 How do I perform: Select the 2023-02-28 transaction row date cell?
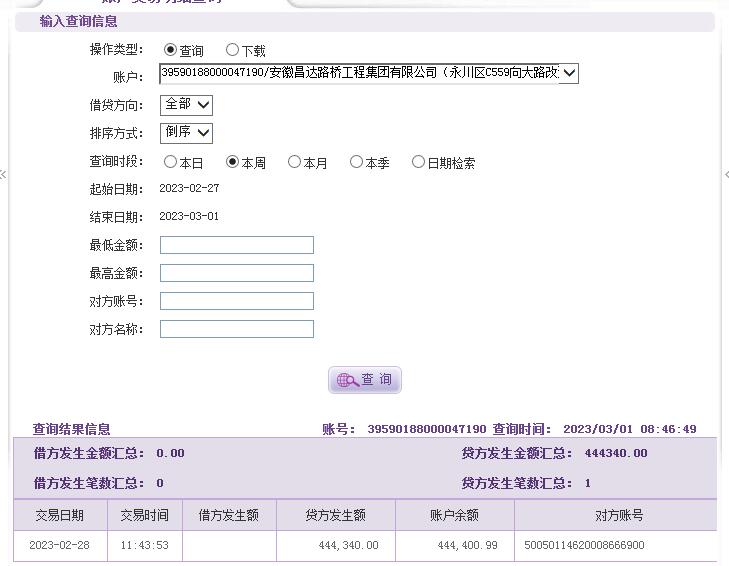click(x=60, y=545)
